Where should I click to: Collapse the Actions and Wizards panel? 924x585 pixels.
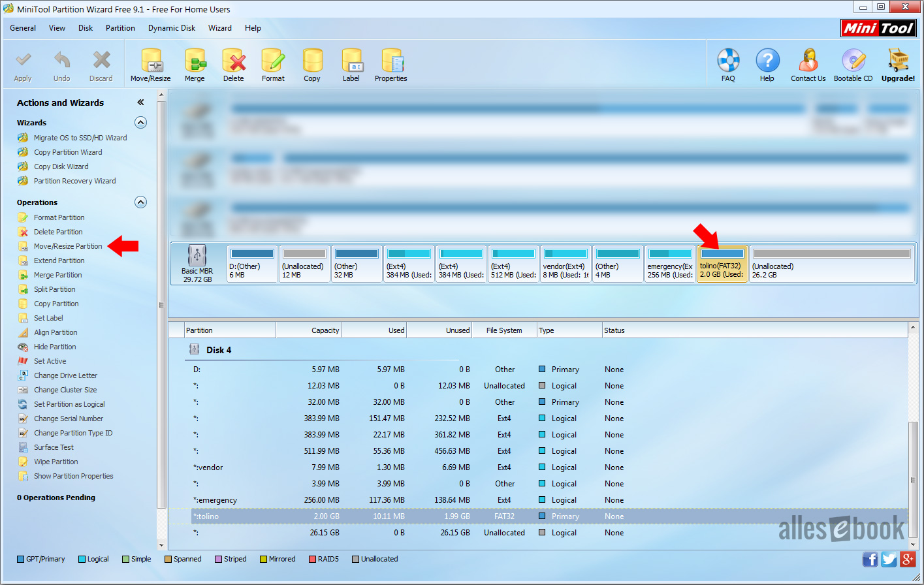coord(140,103)
